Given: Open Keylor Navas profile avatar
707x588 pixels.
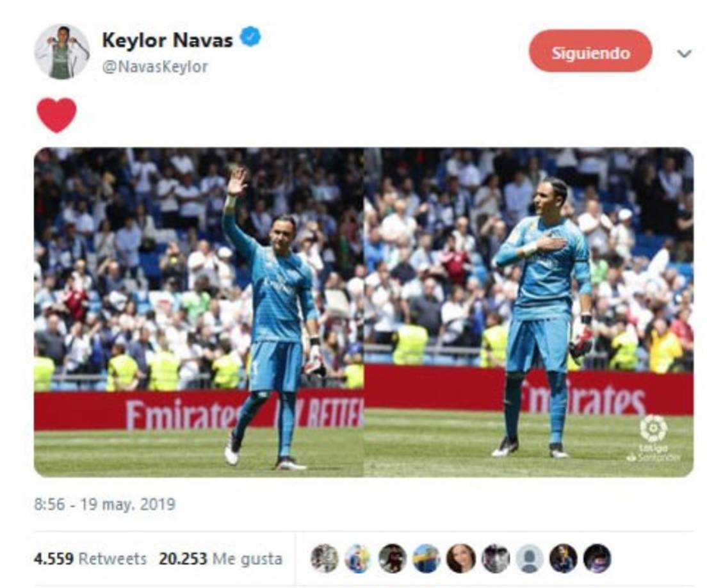Looking at the screenshot, I should (61, 52).
